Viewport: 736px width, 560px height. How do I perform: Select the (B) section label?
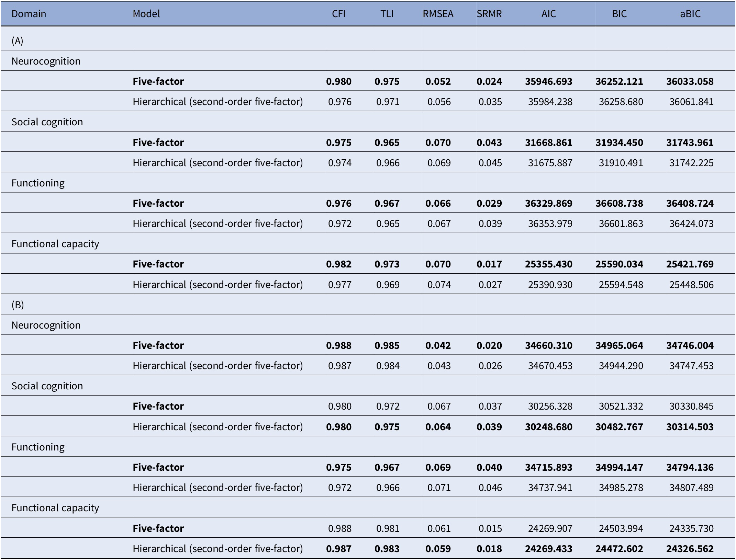[18, 305]
